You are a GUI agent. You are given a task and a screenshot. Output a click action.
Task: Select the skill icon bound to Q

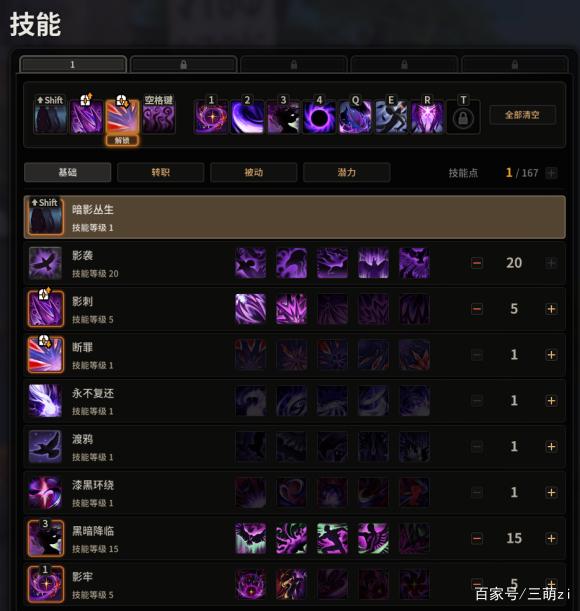355,117
